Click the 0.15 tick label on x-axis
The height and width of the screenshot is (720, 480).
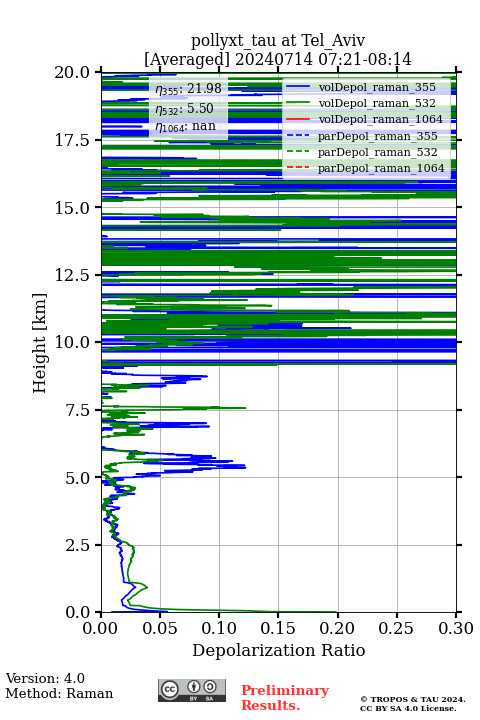(278, 628)
